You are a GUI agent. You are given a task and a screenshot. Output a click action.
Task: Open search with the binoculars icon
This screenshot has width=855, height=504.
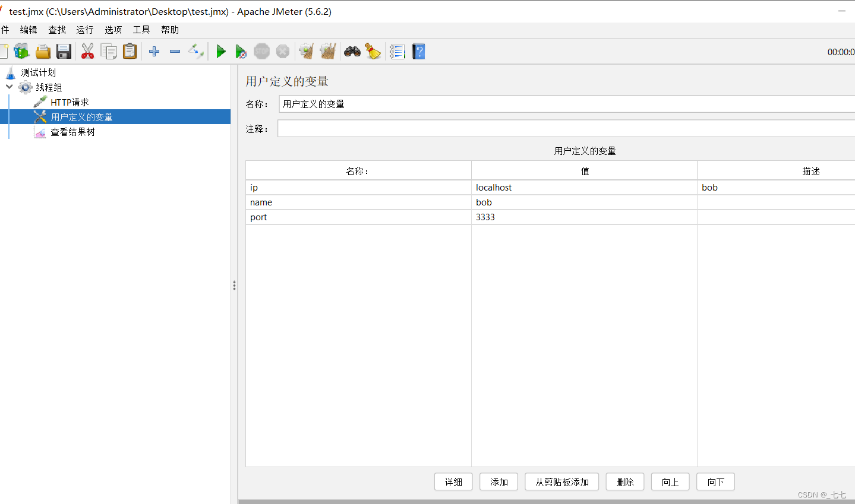click(352, 52)
